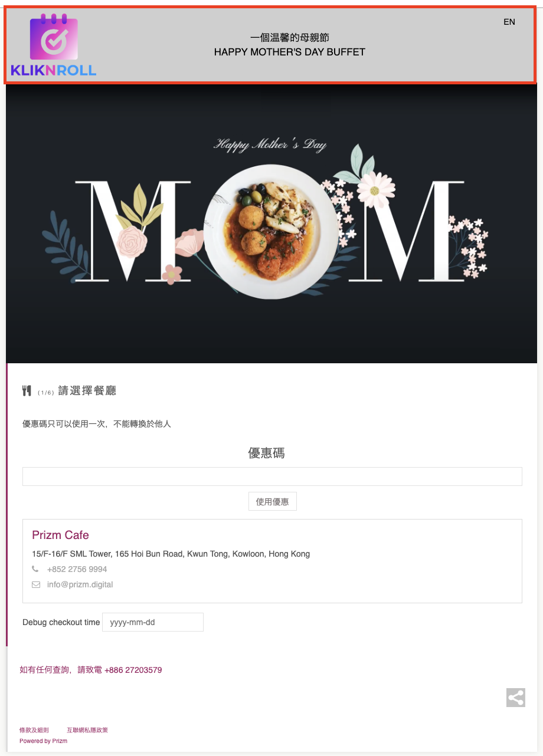
Task: Click the Prizm Cafe address text
Action: pyautogui.click(x=171, y=554)
